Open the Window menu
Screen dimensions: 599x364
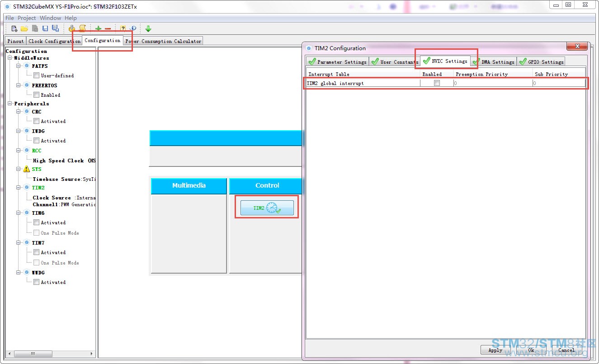click(x=50, y=18)
